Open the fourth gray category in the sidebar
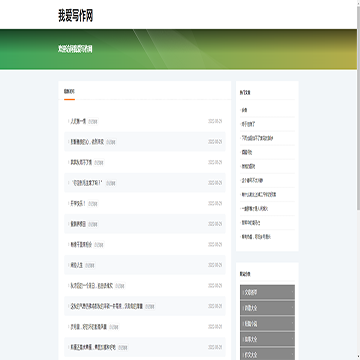360x360 pixels. tap(267, 339)
